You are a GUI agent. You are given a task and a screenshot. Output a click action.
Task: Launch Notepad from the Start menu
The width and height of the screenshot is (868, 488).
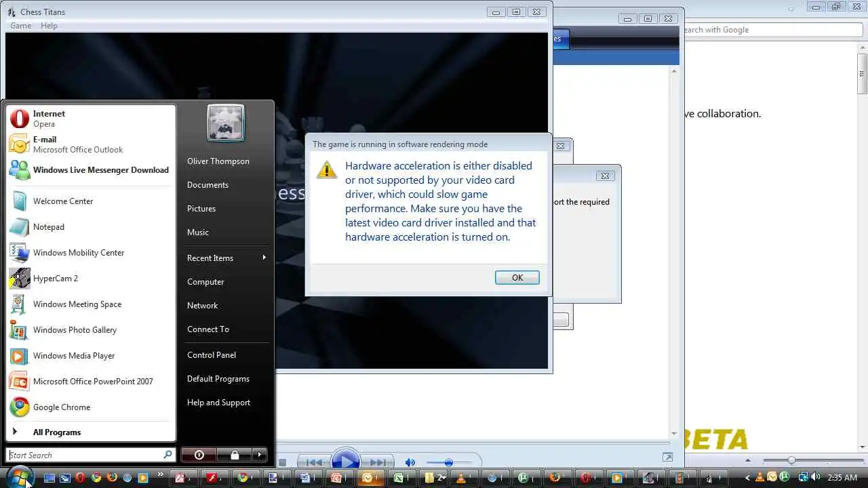point(91,227)
